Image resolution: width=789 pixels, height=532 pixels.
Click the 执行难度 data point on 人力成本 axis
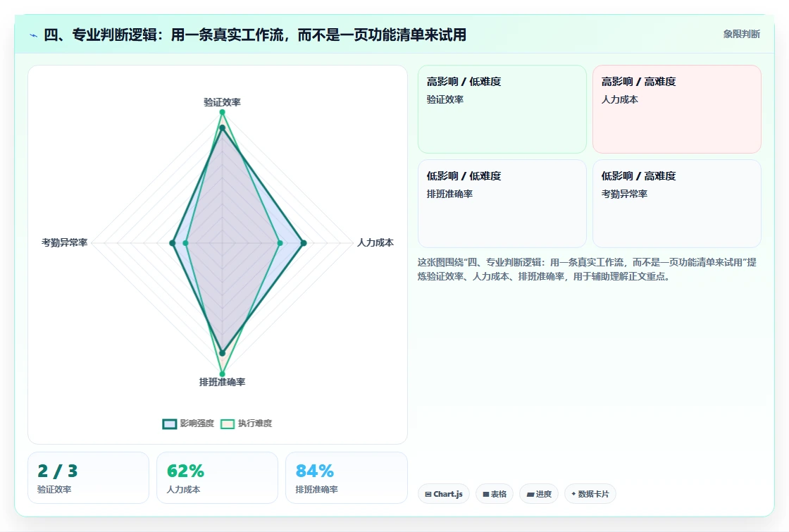(280, 243)
